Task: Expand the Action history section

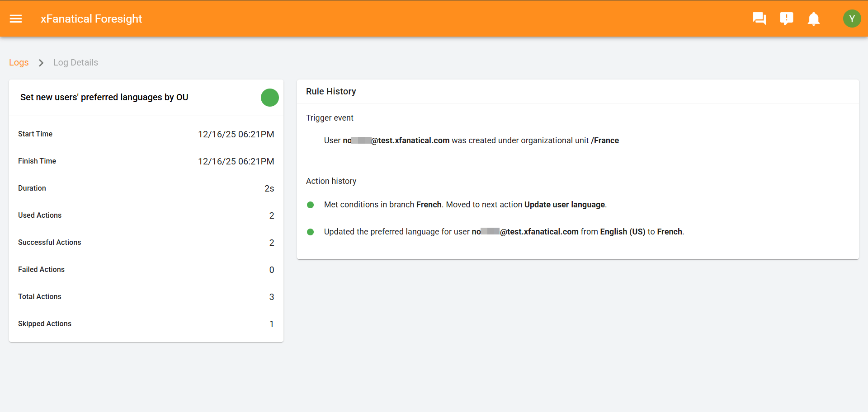Action: (x=331, y=181)
